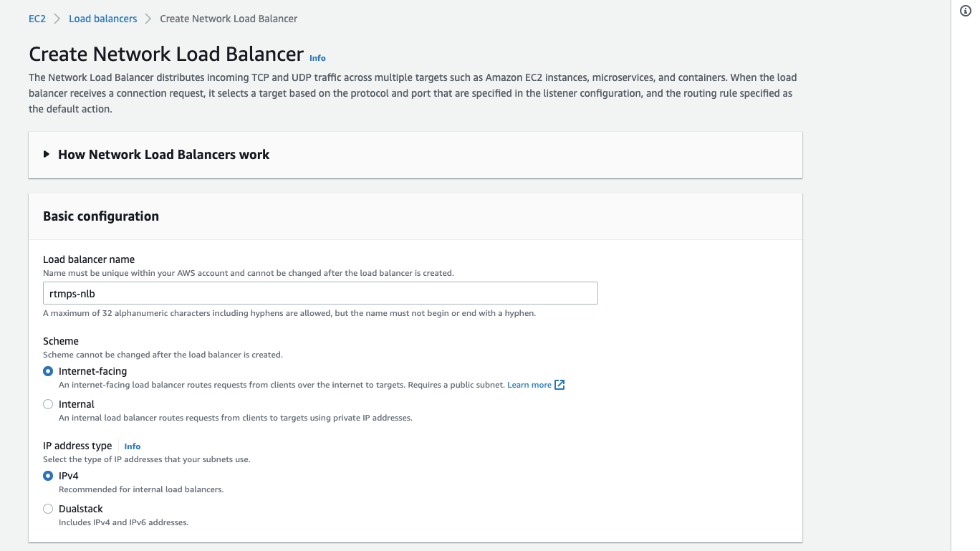The height and width of the screenshot is (551, 980).
Task: Click the Basic configuration section heading
Action: click(101, 216)
